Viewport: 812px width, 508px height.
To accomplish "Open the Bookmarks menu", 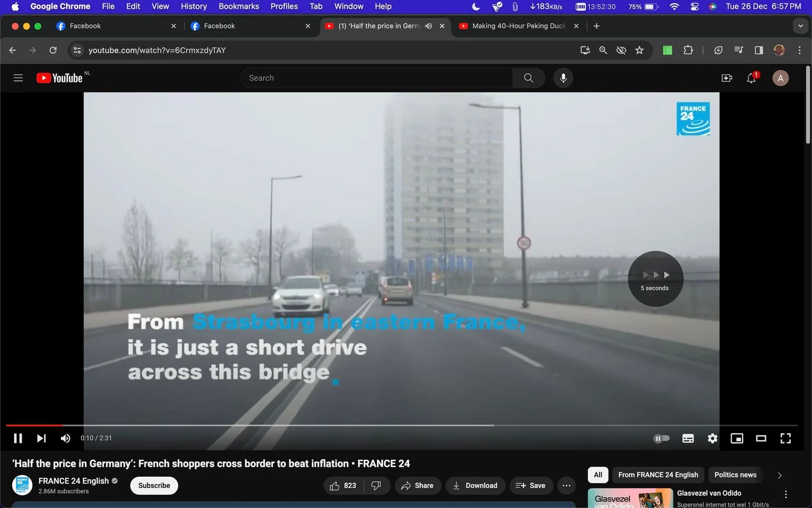I will click(239, 6).
